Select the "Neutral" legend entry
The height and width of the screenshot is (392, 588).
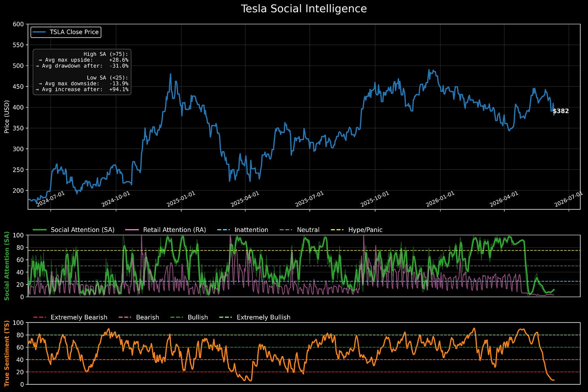(x=300, y=230)
